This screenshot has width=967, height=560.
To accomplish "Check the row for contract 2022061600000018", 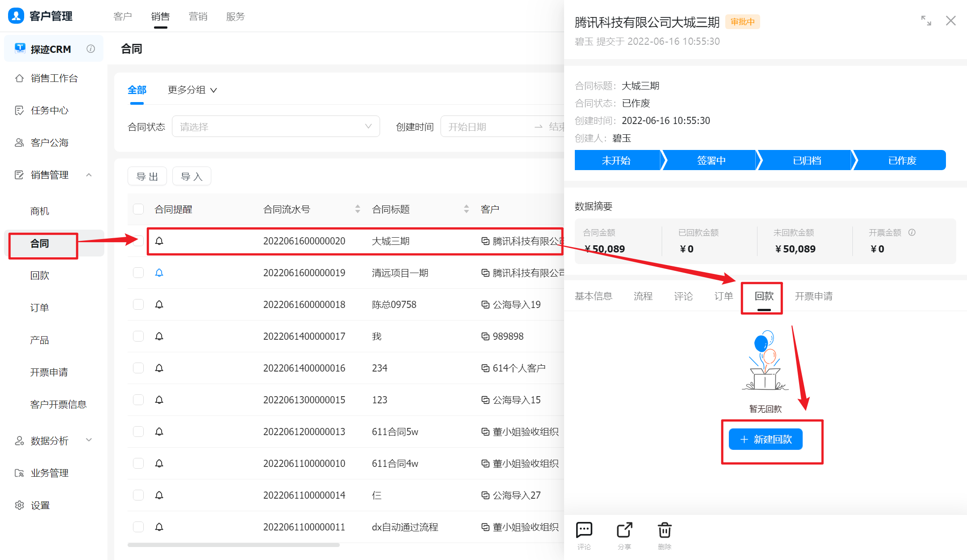I will [138, 304].
